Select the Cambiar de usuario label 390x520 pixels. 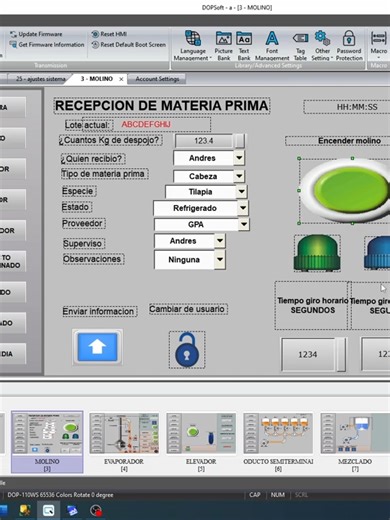[x=188, y=309]
